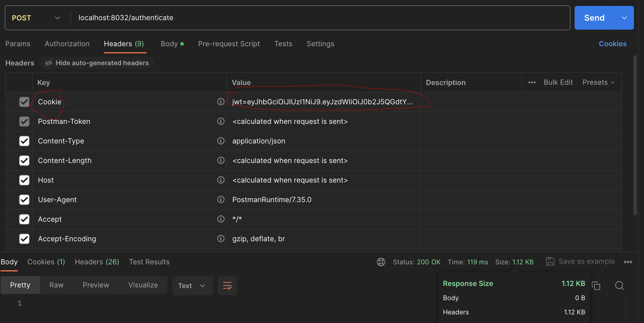Switch to the Tests tab
Screen dimensions: 644x323
[x=283, y=44]
